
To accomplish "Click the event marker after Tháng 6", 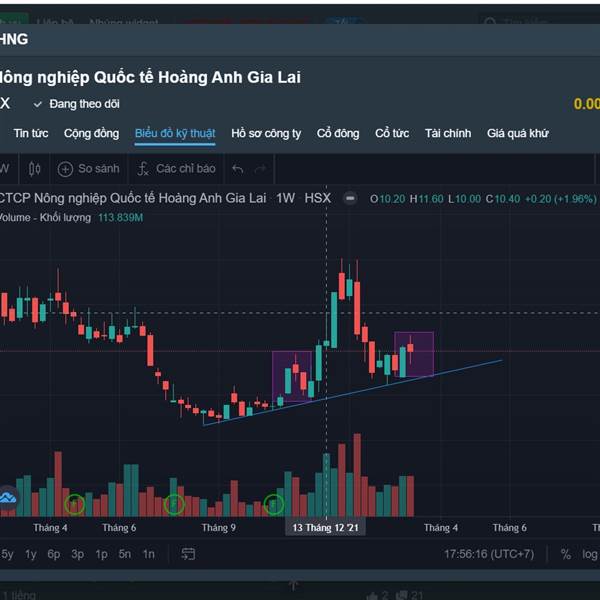I will coord(174,504).
